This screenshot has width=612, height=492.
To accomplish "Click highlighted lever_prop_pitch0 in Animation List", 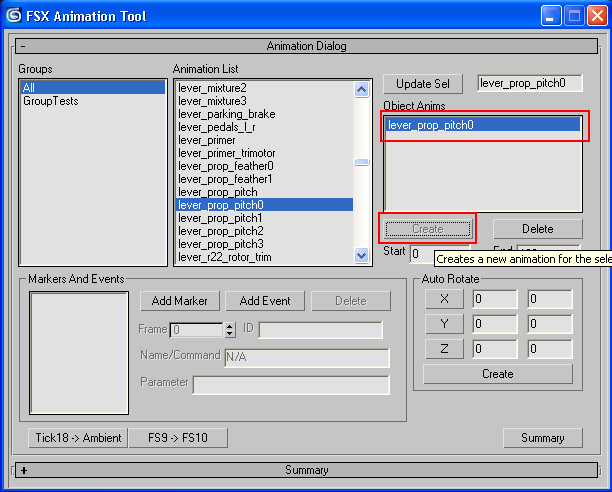I will point(265,205).
